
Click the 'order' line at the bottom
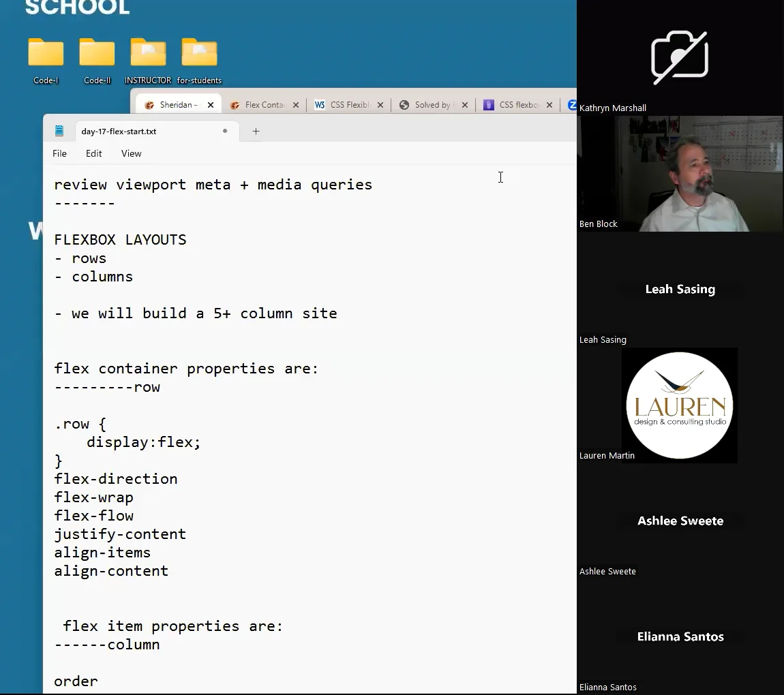pos(76,681)
